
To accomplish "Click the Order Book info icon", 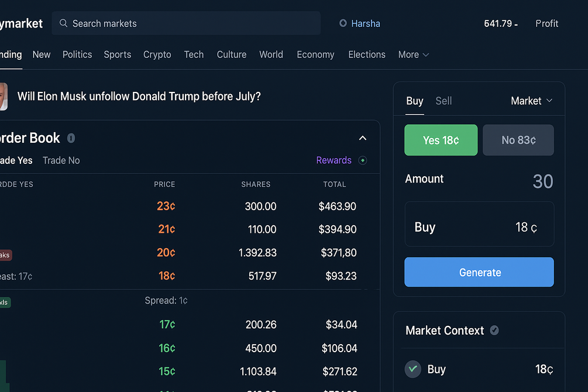I will (71, 139).
